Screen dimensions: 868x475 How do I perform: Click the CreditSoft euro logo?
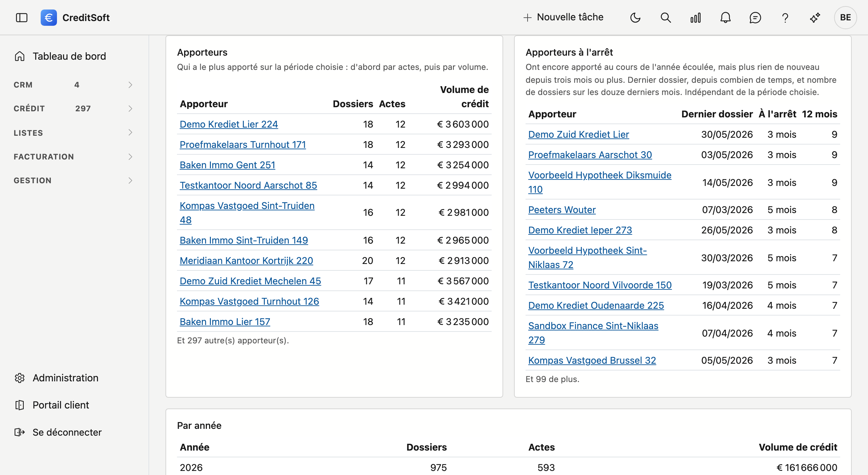pos(49,18)
